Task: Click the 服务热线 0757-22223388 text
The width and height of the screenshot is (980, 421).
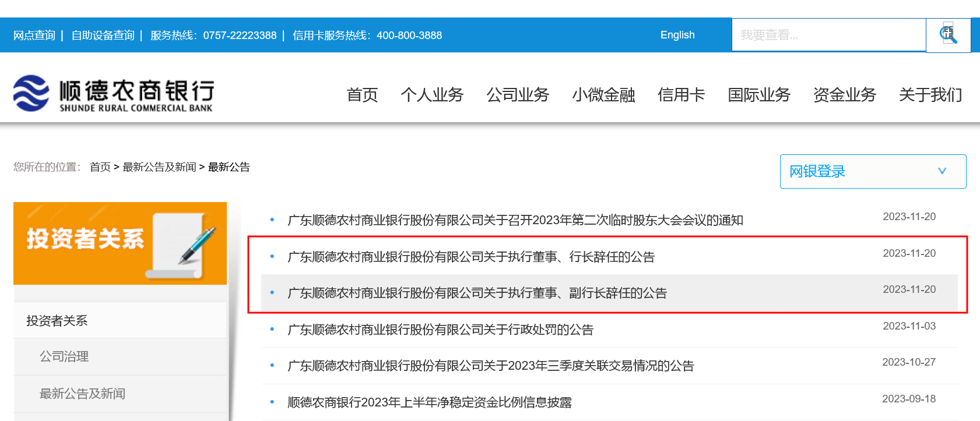Action: tap(213, 36)
